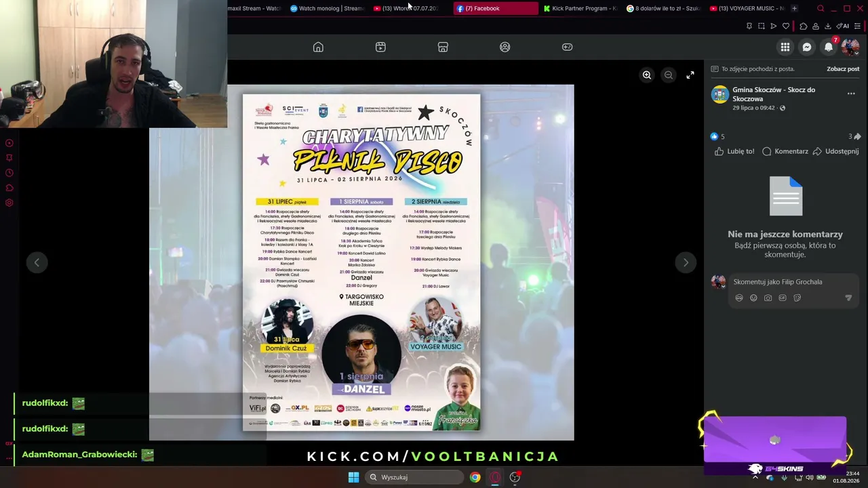This screenshot has width=868, height=488.
Task: Open browser profile icon in toolbar
Action: point(816,26)
